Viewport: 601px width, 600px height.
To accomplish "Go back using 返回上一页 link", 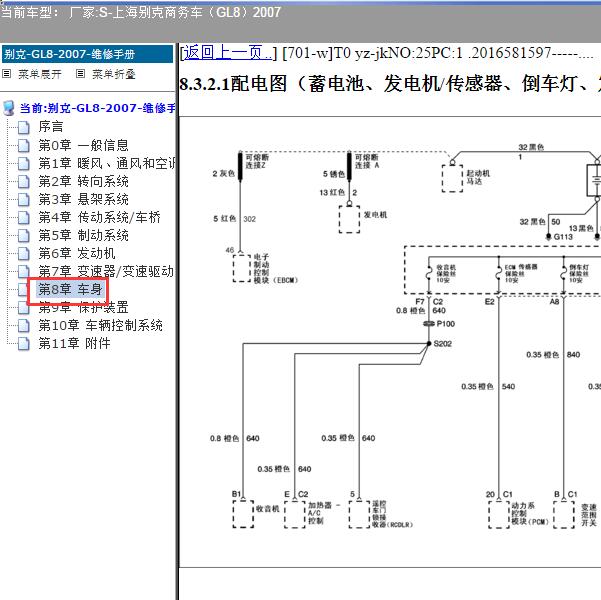I will coord(228,53).
